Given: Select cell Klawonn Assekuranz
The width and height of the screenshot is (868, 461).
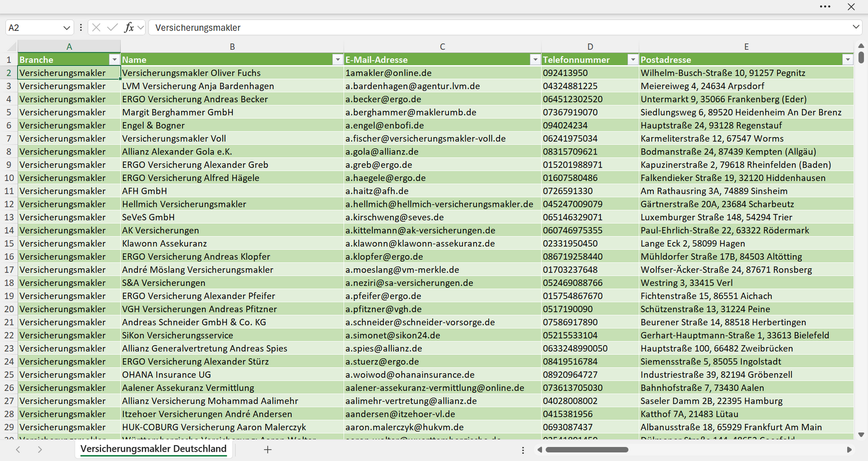Looking at the screenshot, I should tap(232, 243).
